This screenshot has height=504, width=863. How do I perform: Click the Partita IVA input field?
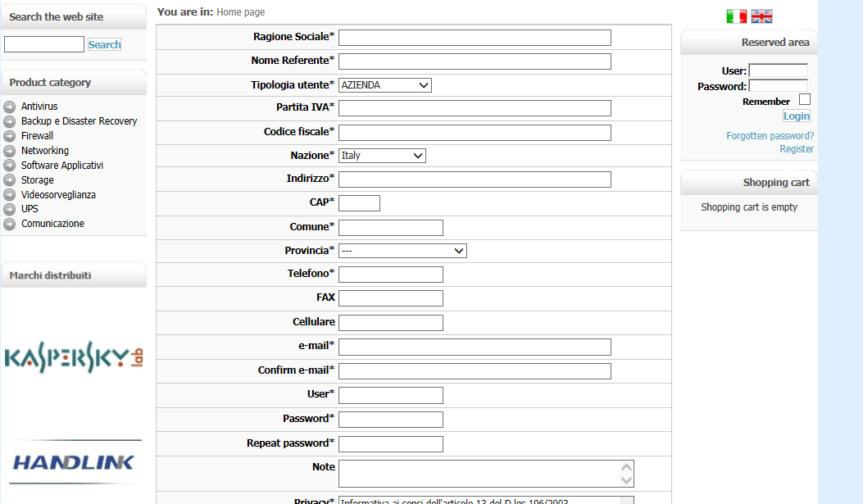(x=475, y=108)
